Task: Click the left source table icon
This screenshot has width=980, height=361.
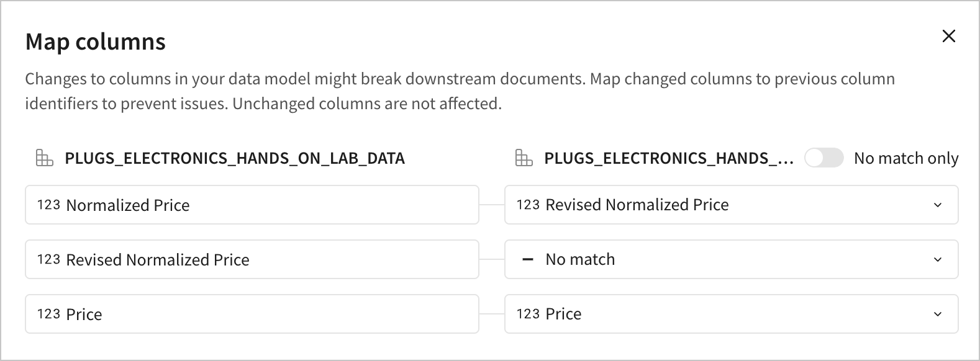Action: (44, 158)
